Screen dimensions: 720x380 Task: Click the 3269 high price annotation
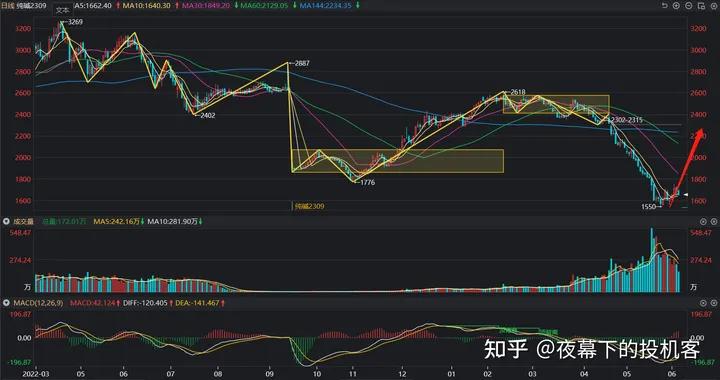(x=75, y=22)
